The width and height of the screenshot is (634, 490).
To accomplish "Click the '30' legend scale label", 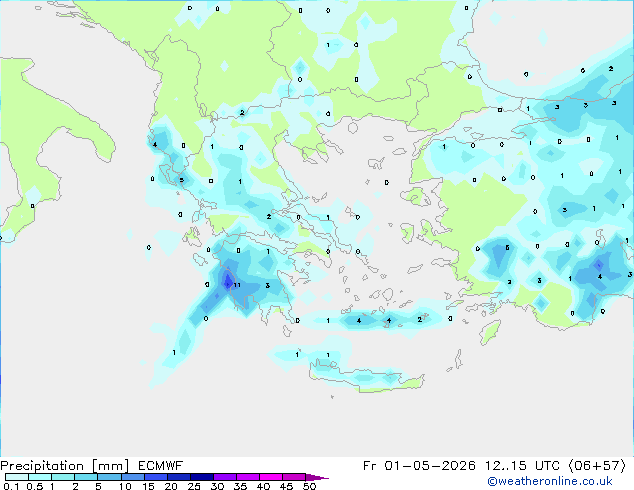I will pos(217,486).
